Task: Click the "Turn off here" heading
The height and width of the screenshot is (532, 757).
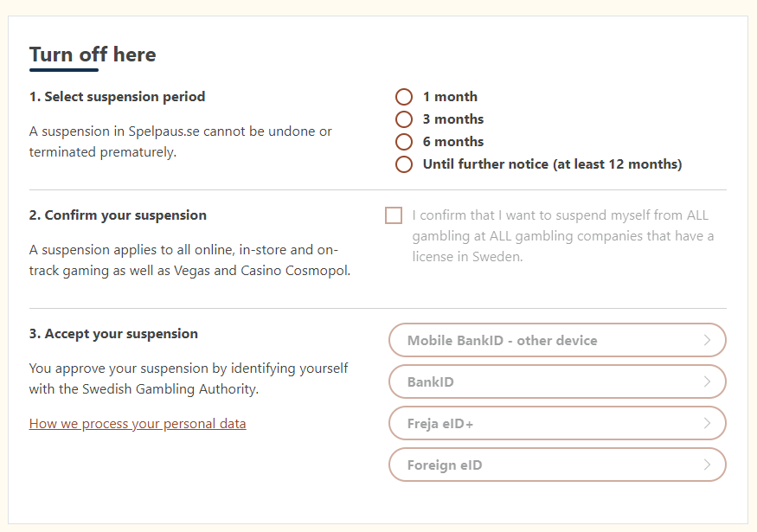Action: [93, 54]
